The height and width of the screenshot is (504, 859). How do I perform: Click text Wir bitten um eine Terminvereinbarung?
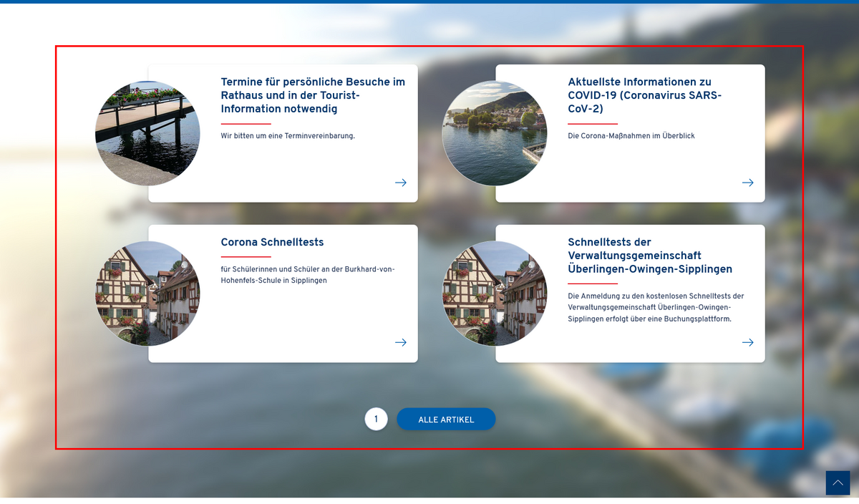[x=288, y=136]
